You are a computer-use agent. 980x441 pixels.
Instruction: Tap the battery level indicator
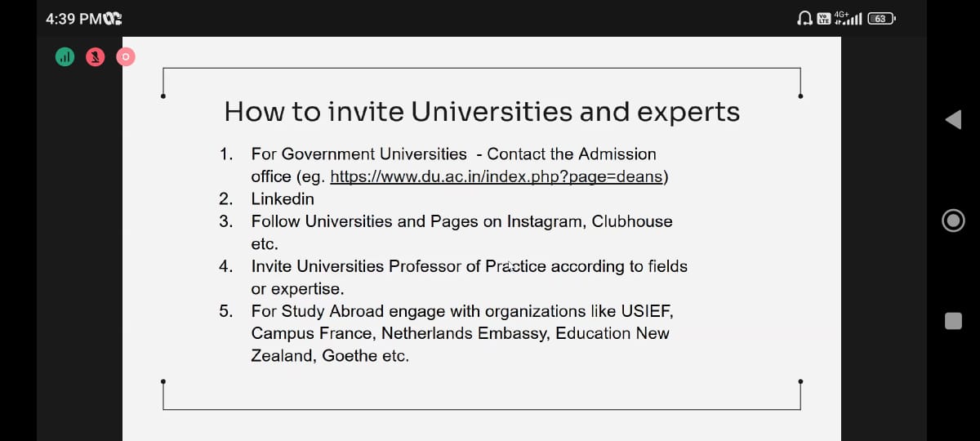pos(880,18)
